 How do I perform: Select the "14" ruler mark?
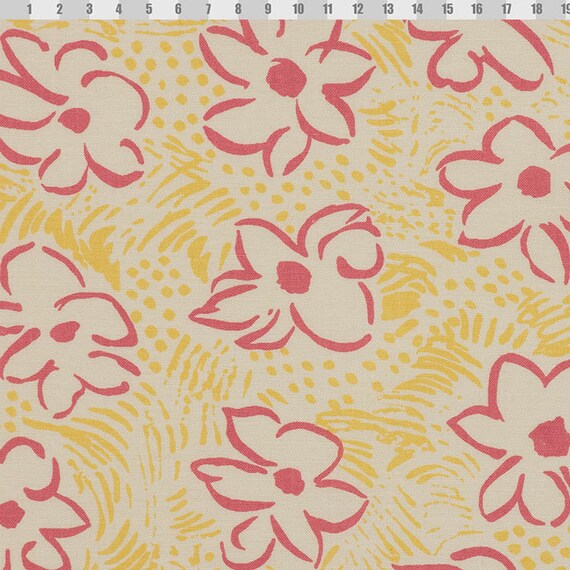(417, 9)
